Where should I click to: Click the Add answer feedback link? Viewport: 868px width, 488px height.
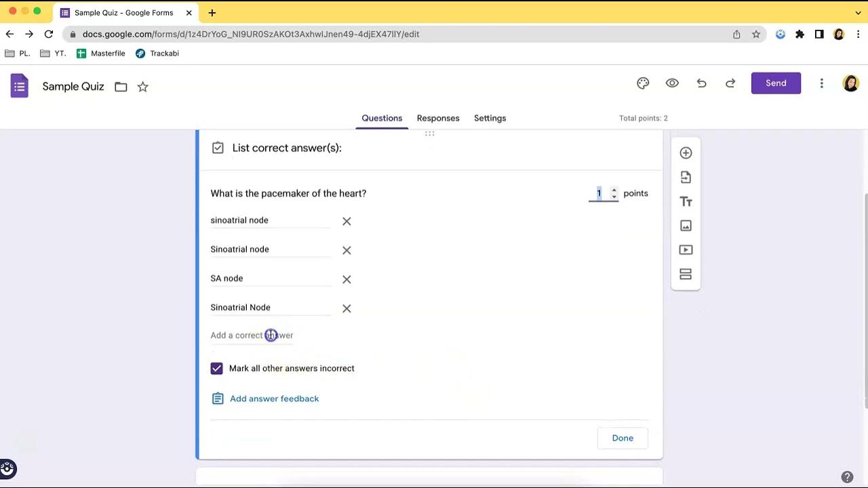[274, 399]
